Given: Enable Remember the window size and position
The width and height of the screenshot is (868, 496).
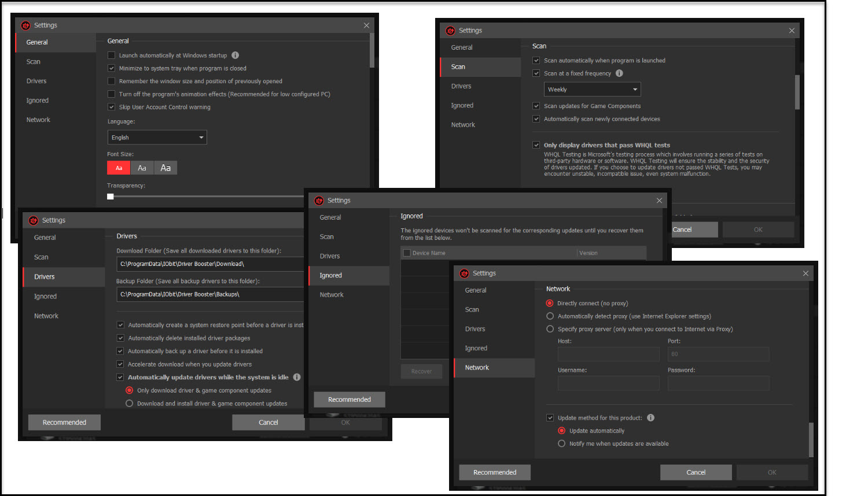Looking at the screenshot, I should click(x=111, y=82).
